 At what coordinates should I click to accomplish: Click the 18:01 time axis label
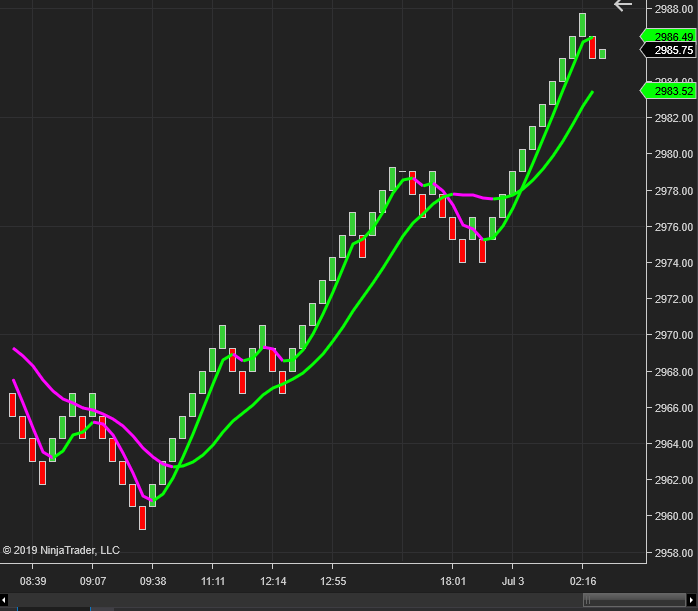tap(453, 581)
